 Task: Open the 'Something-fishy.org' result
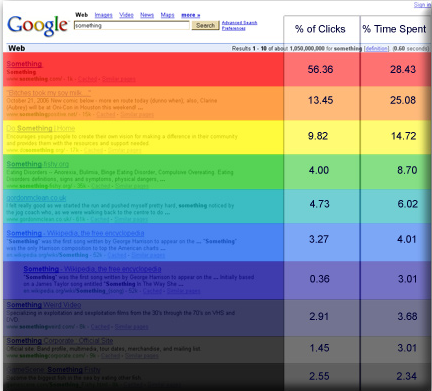point(38,164)
